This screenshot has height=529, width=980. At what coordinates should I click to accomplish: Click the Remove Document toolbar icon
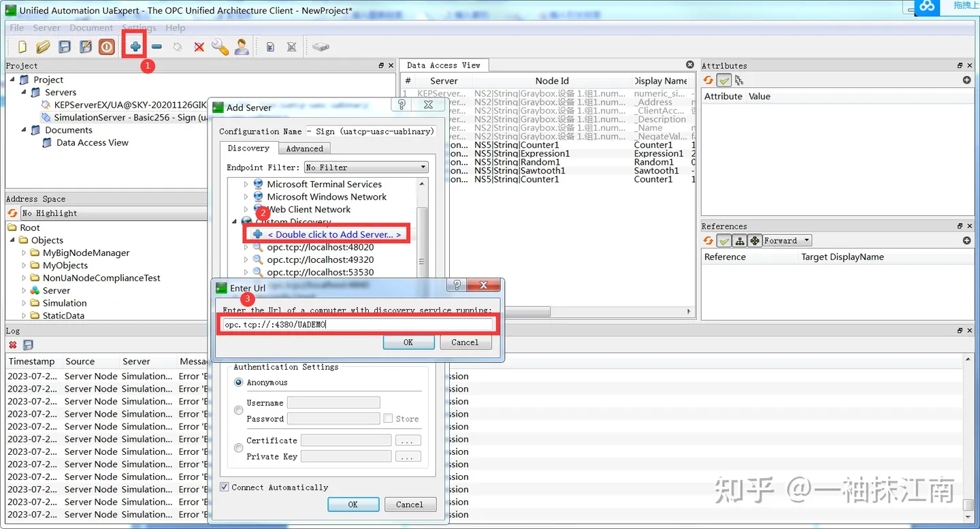coord(291,47)
